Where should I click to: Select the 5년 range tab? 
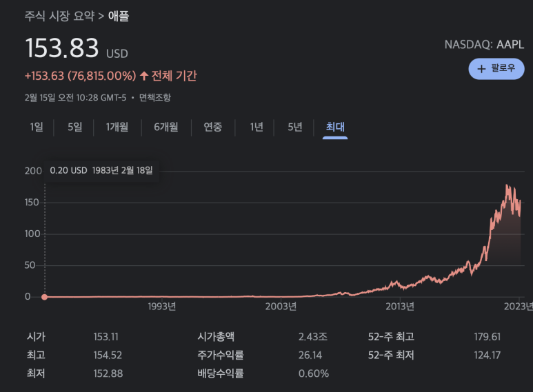295,127
